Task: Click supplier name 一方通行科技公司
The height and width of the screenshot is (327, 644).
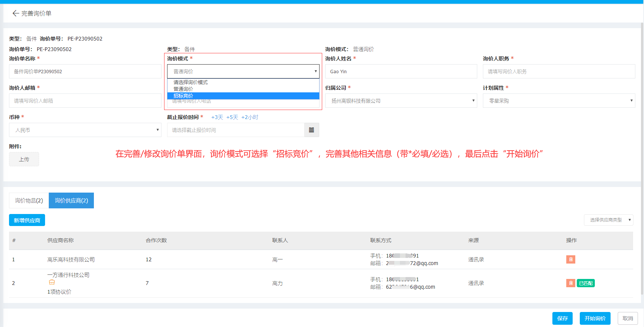Action: coord(68,275)
